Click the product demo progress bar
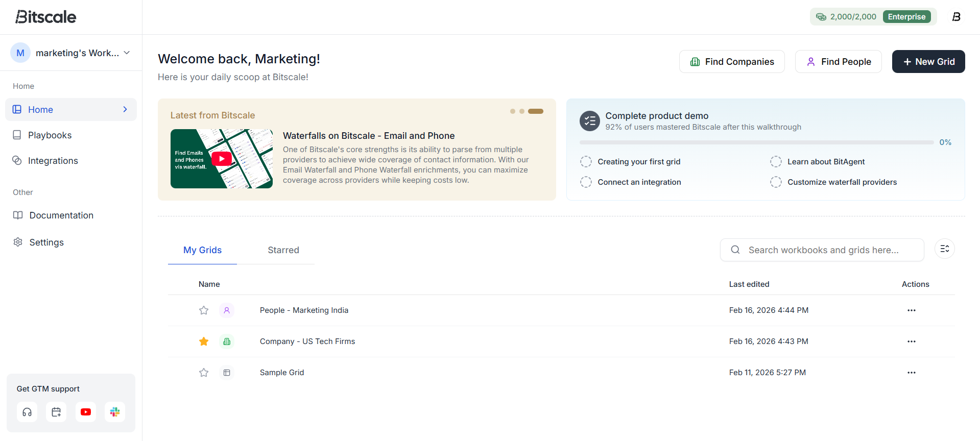The width and height of the screenshot is (980, 441). pos(756,142)
